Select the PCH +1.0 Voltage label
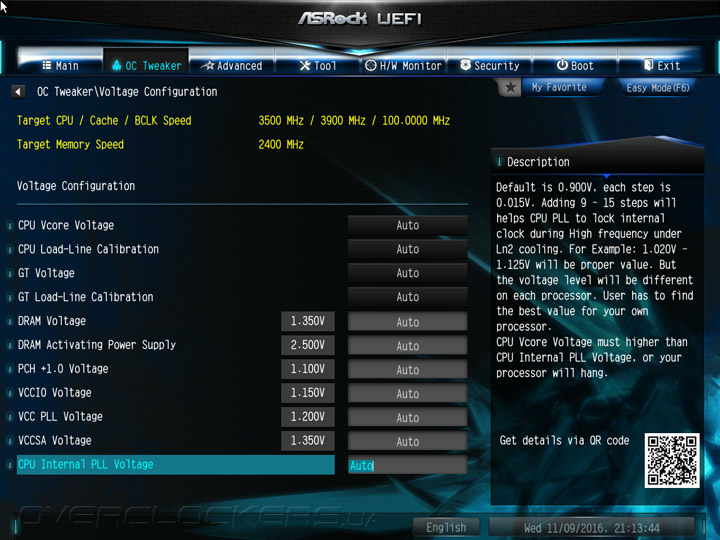 pyautogui.click(x=63, y=369)
